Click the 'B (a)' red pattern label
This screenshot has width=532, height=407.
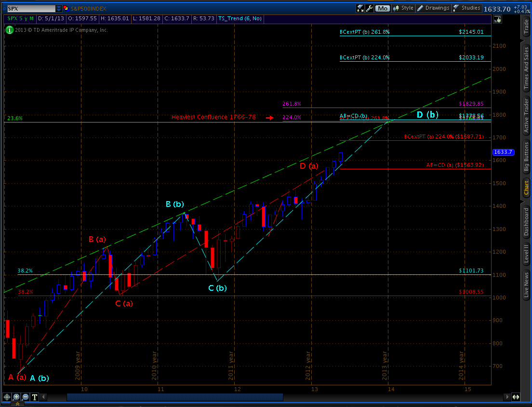[x=97, y=239]
